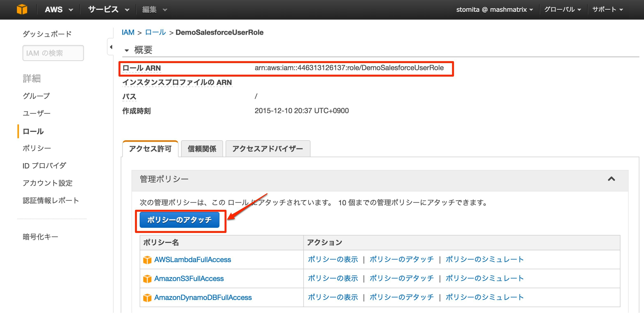The height and width of the screenshot is (322, 644).
Task: Switch to the 信頼関係 tab
Action: [202, 149]
